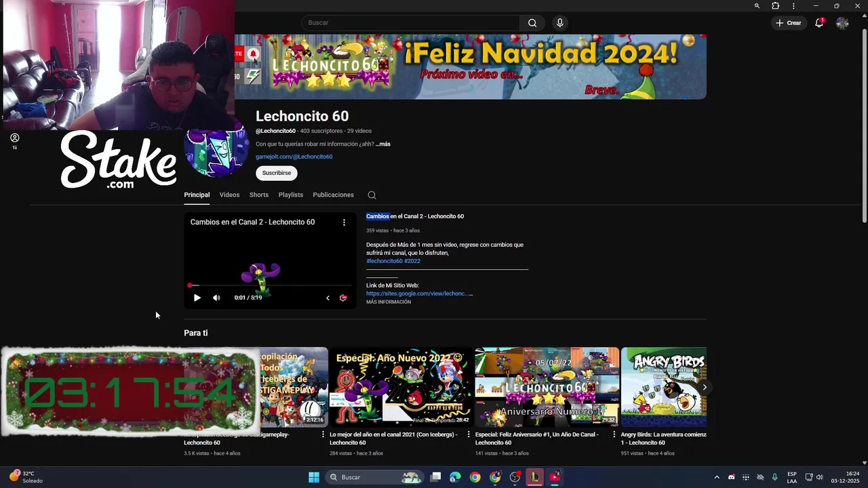Focus the Buscar search field on YouTube
868x488 pixels.
410,23
